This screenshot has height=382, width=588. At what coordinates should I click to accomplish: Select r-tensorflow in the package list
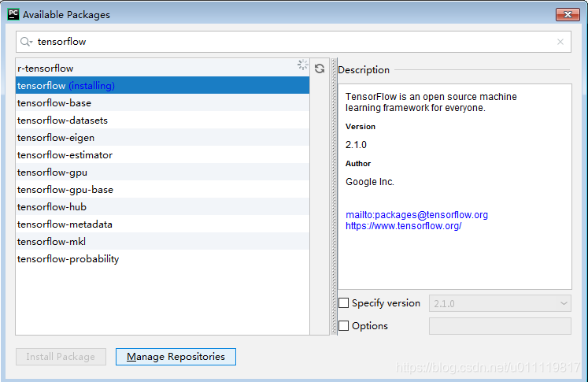click(162, 69)
